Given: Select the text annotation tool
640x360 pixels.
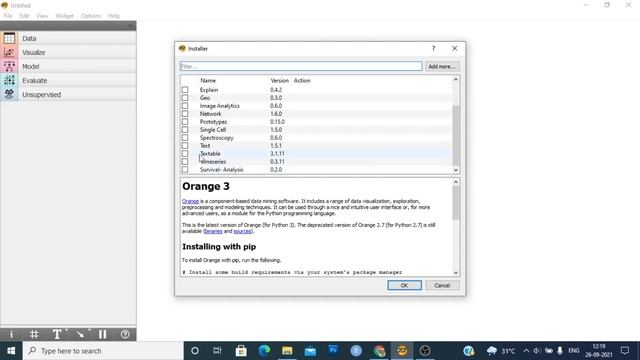Looking at the screenshot, I should [57, 334].
